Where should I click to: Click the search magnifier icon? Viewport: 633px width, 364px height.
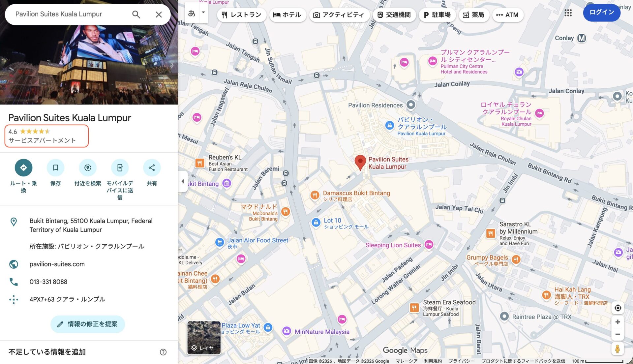(x=136, y=14)
